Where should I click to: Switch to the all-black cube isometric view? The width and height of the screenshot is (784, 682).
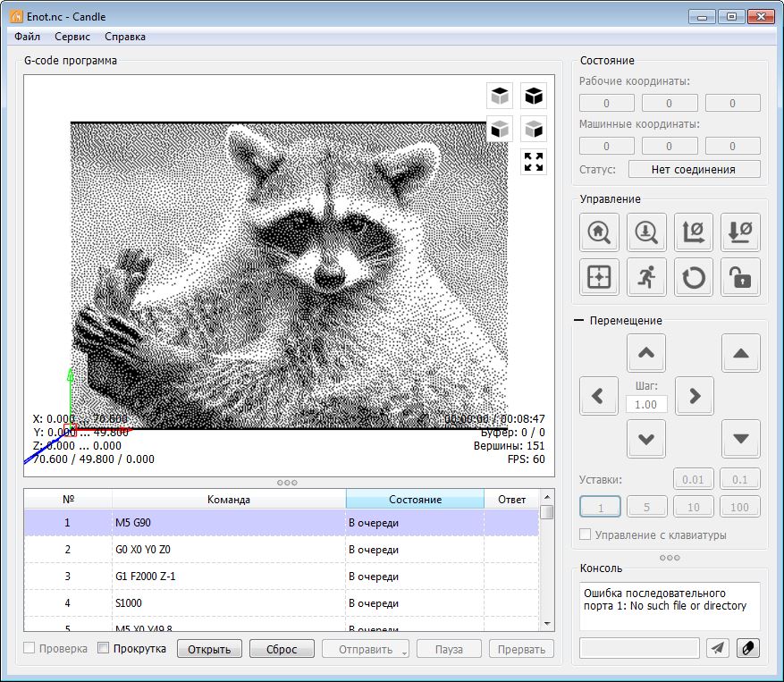[x=534, y=96]
